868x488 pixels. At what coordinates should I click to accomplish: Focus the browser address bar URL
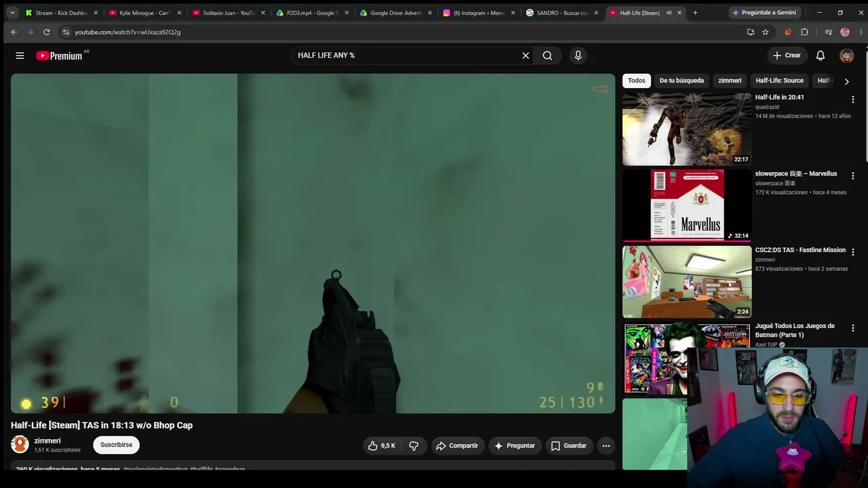127,32
